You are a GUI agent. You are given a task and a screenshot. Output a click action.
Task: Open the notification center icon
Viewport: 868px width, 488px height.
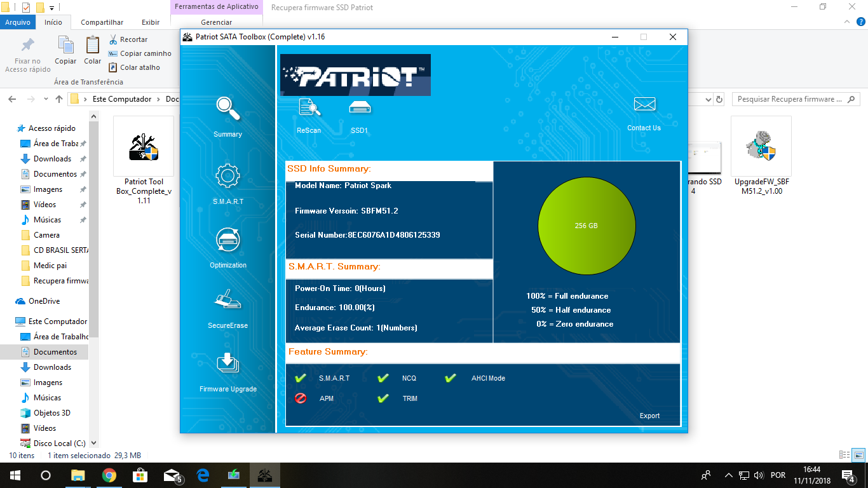848,475
